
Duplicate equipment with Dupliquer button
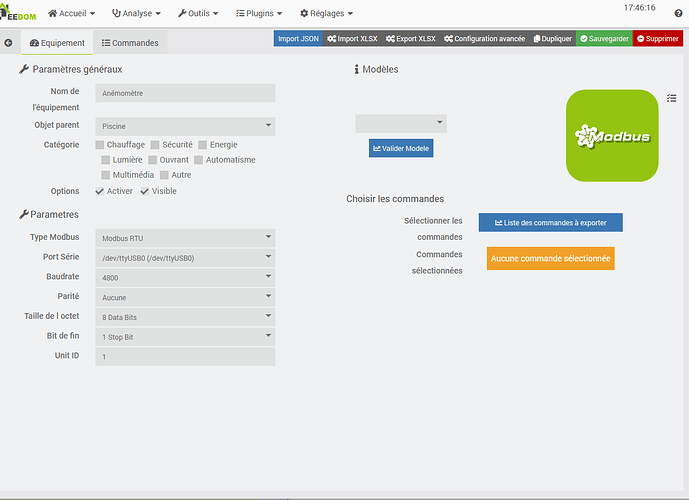552,39
